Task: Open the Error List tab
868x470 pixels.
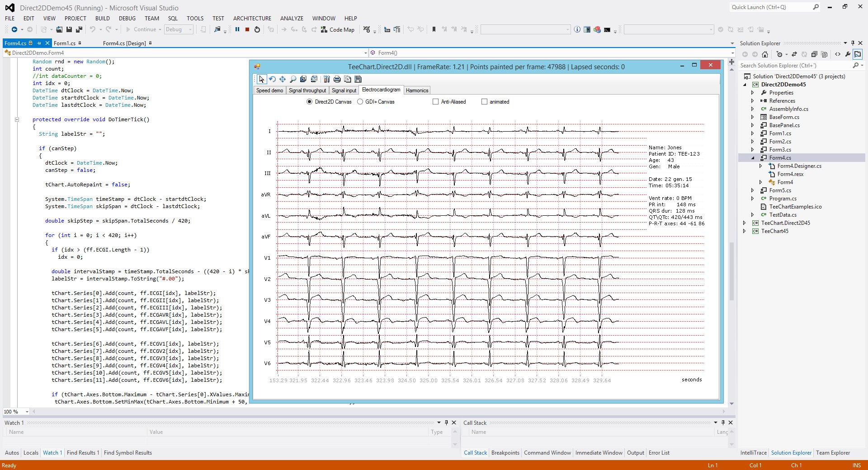Action: click(659, 453)
